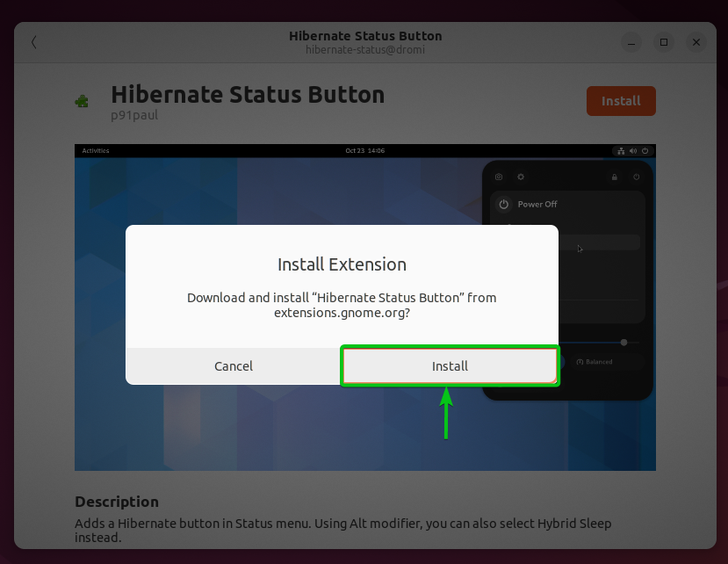
Task: Click the large Hibernate Status Button title
Action: click(x=248, y=94)
